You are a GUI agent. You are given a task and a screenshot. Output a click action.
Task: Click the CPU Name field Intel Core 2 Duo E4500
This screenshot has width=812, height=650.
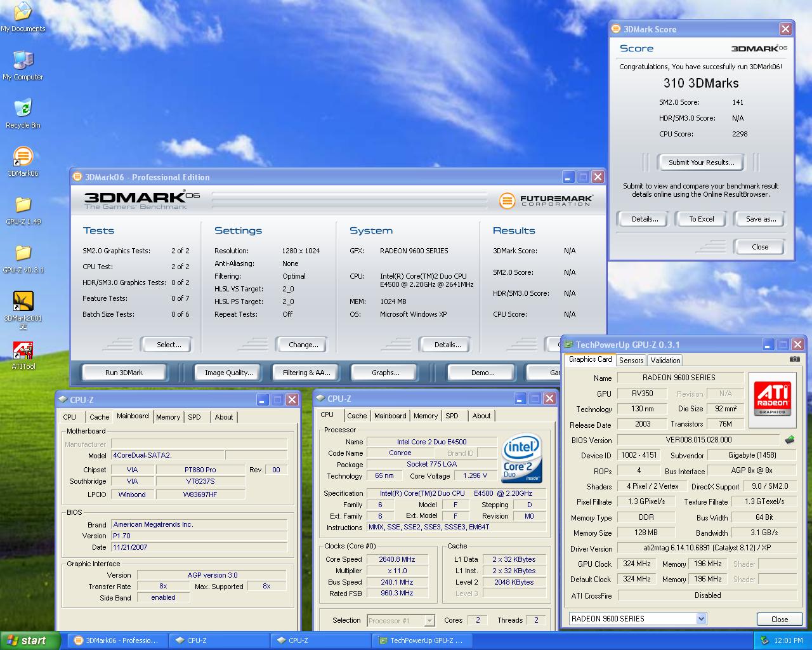(x=431, y=442)
